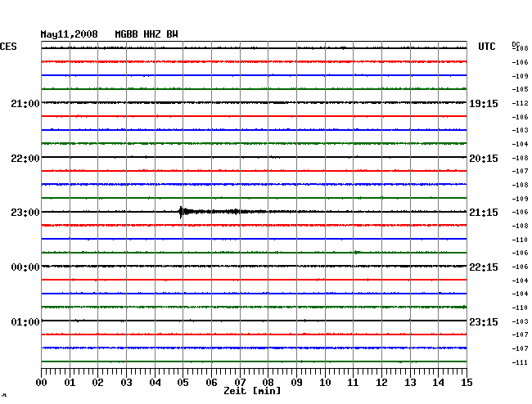Select the 23:15 UTC time label
Image resolution: width=532 pixels, height=404 pixels.
pyautogui.click(x=484, y=321)
